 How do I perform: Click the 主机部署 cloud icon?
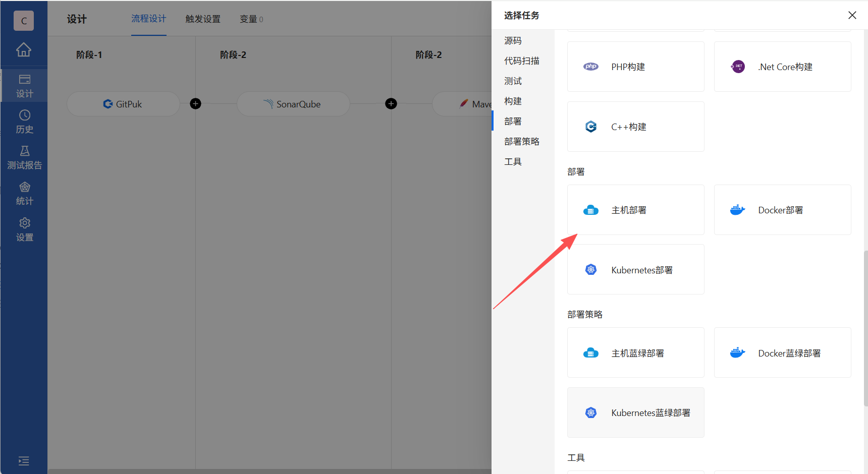pos(591,210)
